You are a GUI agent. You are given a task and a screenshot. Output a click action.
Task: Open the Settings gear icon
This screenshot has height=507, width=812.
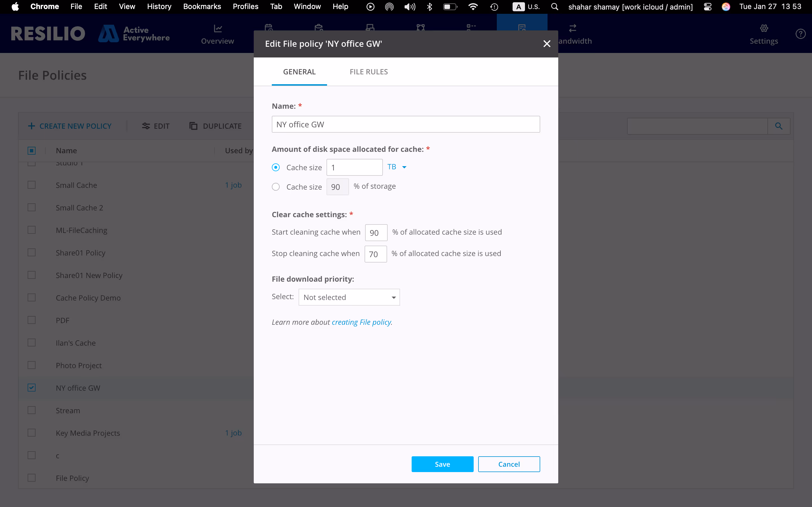(764, 28)
